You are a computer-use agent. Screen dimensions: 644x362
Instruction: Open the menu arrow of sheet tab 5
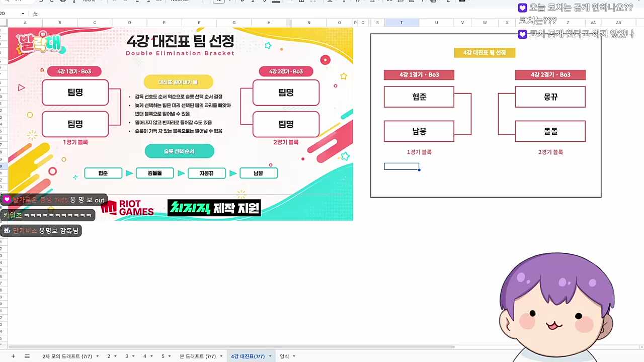tap(169, 356)
